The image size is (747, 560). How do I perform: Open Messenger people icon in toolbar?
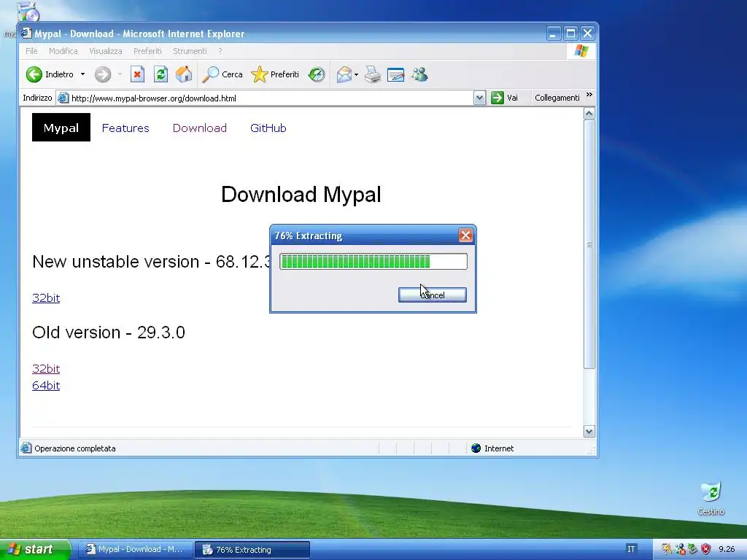[419, 74]
